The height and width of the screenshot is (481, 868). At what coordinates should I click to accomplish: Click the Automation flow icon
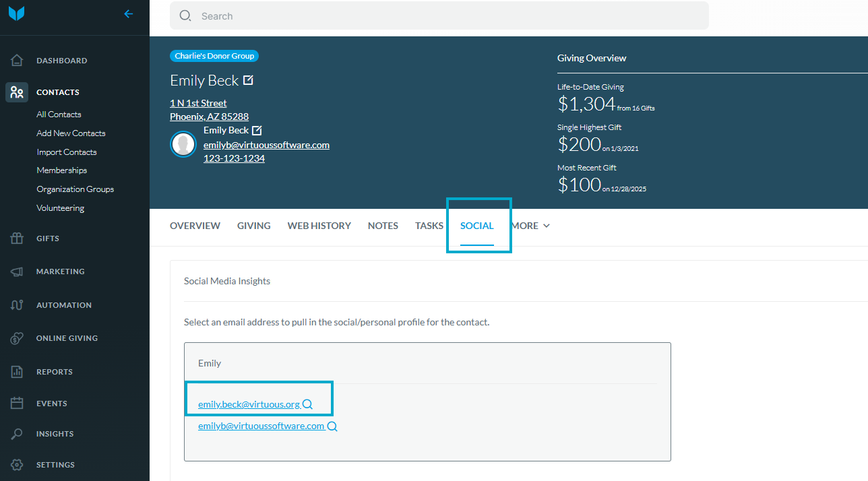coord(17,305)
